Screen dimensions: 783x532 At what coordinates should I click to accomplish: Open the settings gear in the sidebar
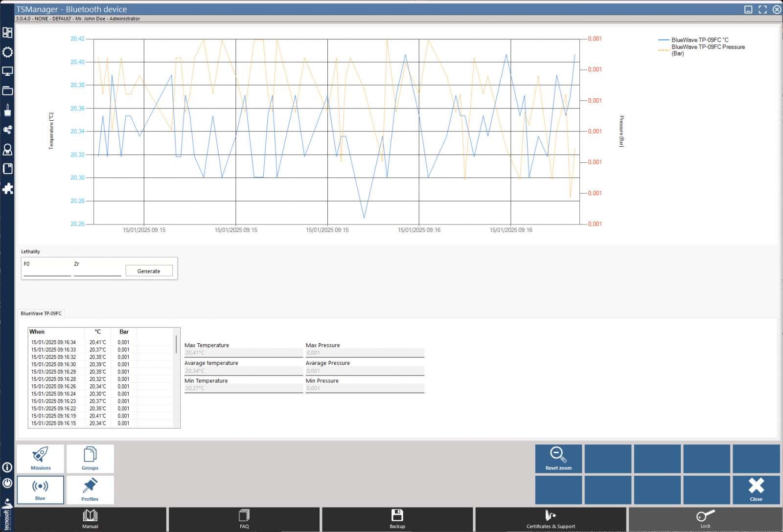(x=7, y=52)
